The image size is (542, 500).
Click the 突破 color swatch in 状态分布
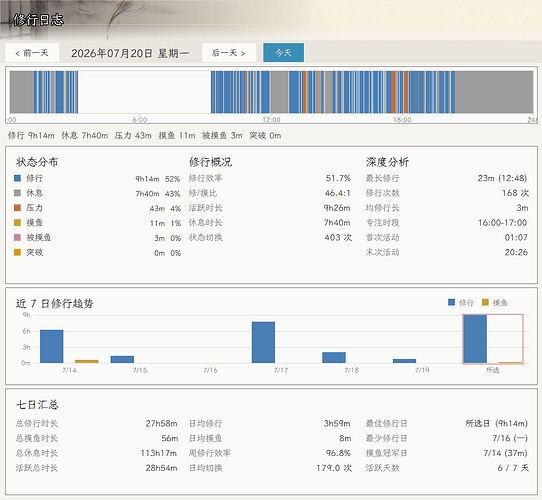[17, 252]
